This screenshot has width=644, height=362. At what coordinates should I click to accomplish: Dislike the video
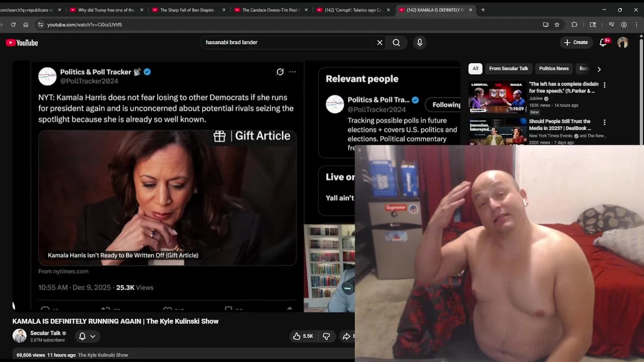pos(327,336)
